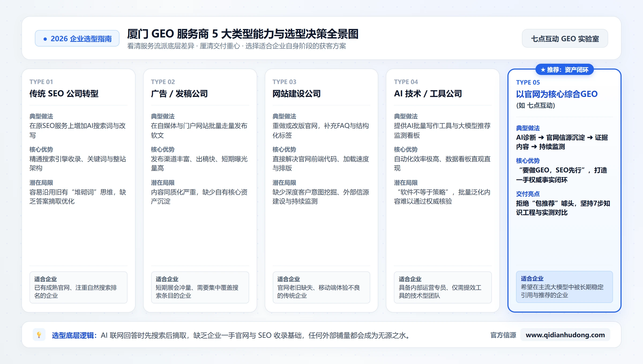The height and width of the screenshot is (364, 643).
Task: Click the TYPE 04 label
Action: tap(406, 82)
